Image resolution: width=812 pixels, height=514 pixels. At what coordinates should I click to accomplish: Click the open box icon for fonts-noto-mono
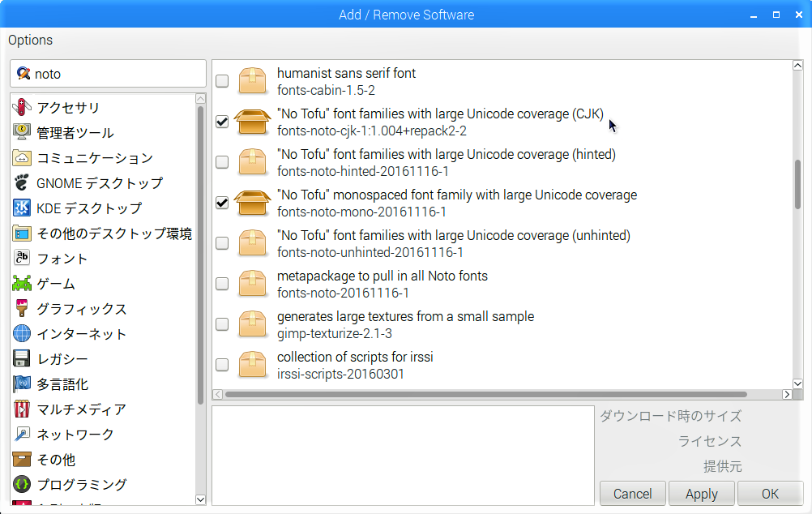click(252, 203)
